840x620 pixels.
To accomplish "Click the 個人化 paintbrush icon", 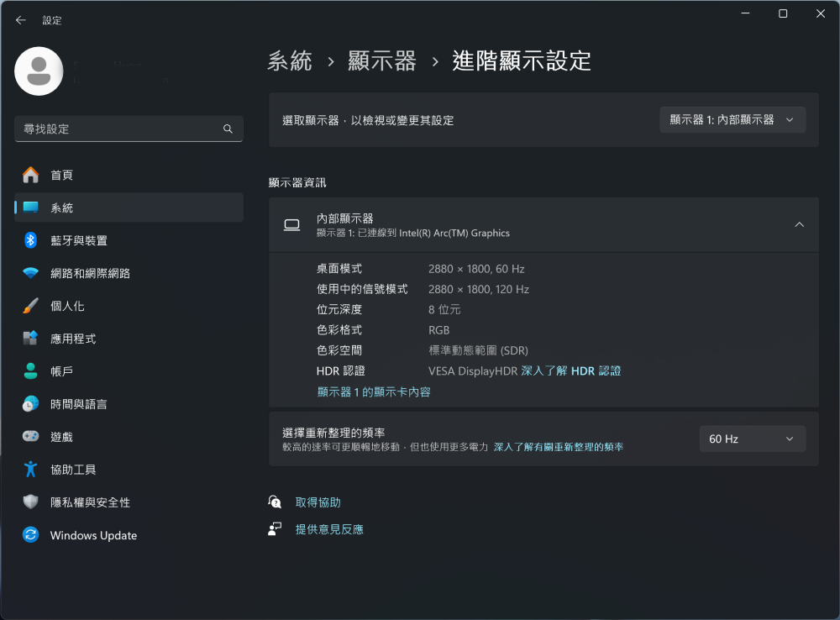I will (31, 306).
